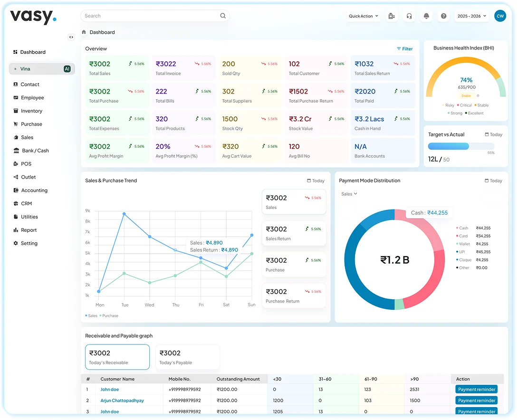Click the AI badge next to Vina
The image size is (518, 420).
click(67, 69)
